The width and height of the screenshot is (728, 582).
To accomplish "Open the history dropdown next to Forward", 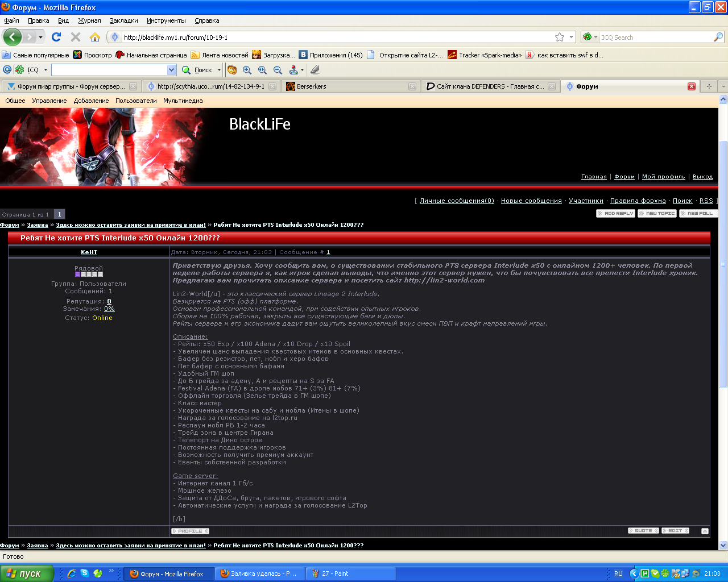I will [x=40, y=38].
